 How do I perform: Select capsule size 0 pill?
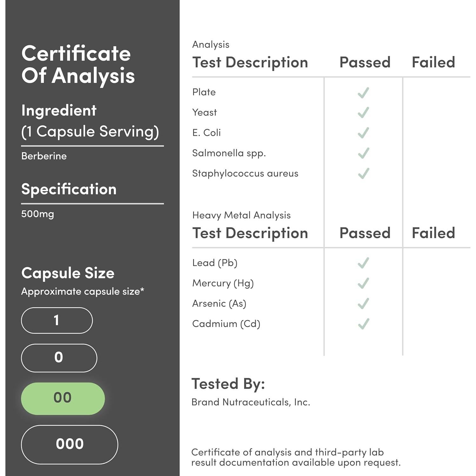[59, 358]
